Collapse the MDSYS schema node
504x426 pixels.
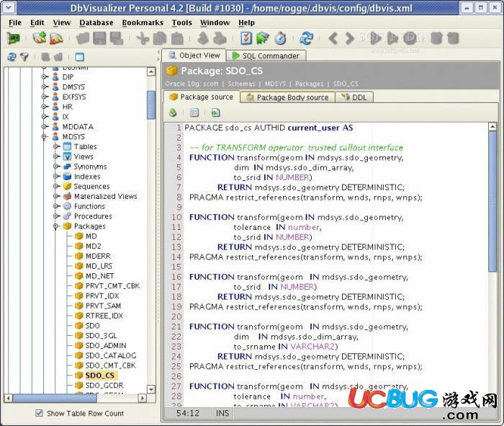(x=44, y=137)
